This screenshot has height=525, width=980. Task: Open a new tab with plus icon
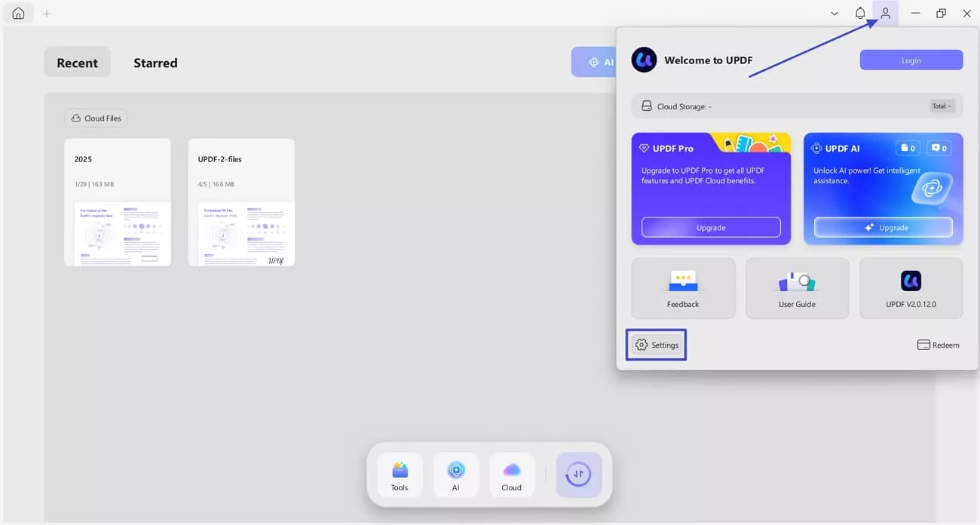47,14
